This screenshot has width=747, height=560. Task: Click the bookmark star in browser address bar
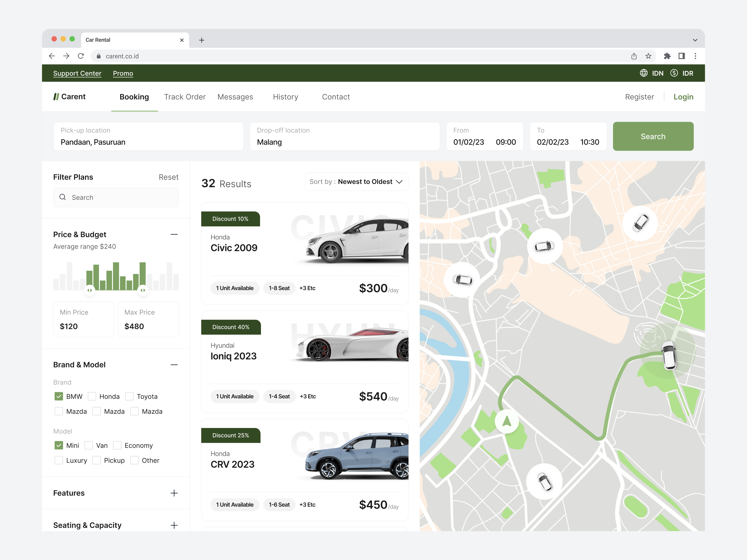pyautogui.click(x=648, y=56)
